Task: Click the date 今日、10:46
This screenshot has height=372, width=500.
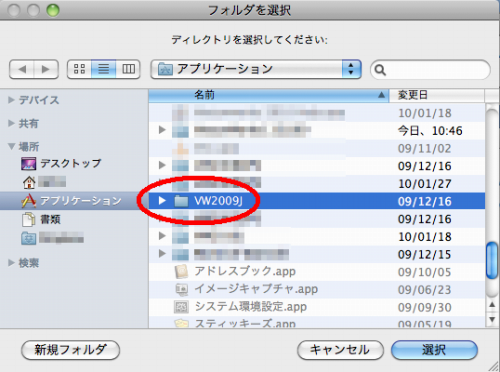Action: tap(430, 131)
